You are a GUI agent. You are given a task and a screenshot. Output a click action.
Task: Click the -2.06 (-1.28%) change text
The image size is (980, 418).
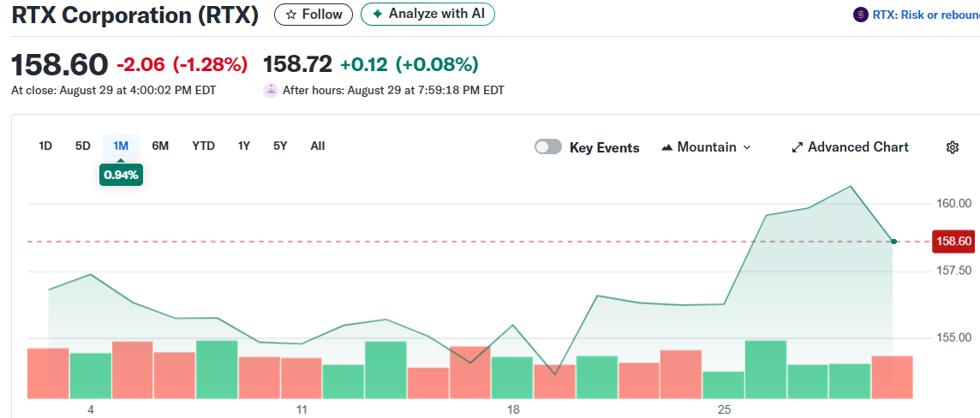tap(182, 64)
